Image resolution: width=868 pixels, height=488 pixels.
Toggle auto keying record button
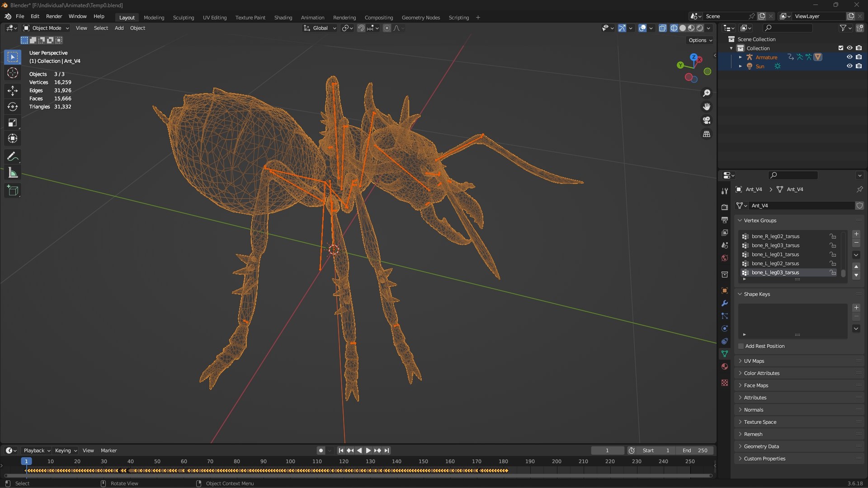(321, 450)
